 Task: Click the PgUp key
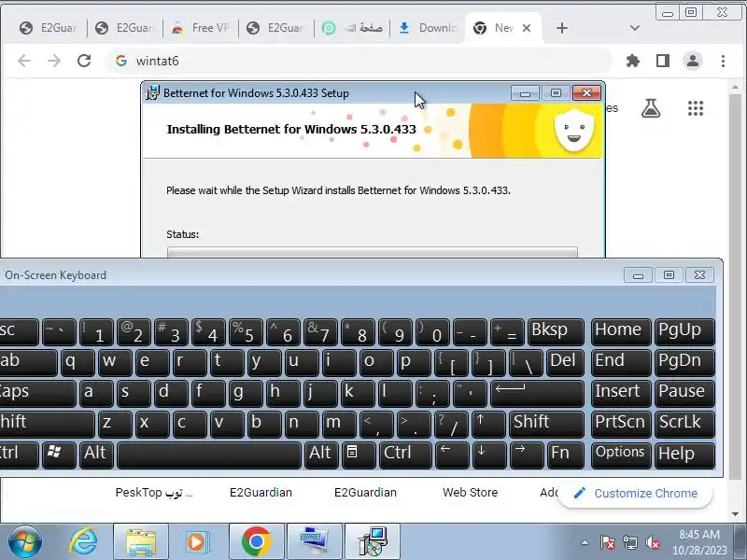pos(684,332)
